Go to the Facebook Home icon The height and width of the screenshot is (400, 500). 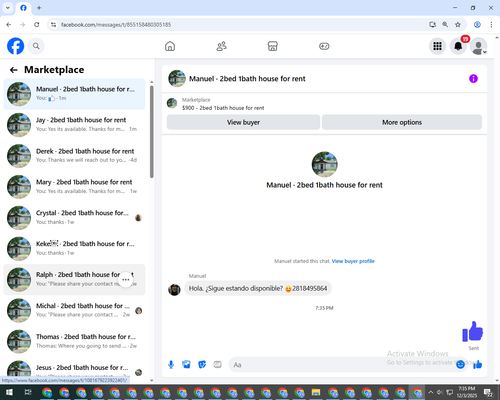[170, 46]
